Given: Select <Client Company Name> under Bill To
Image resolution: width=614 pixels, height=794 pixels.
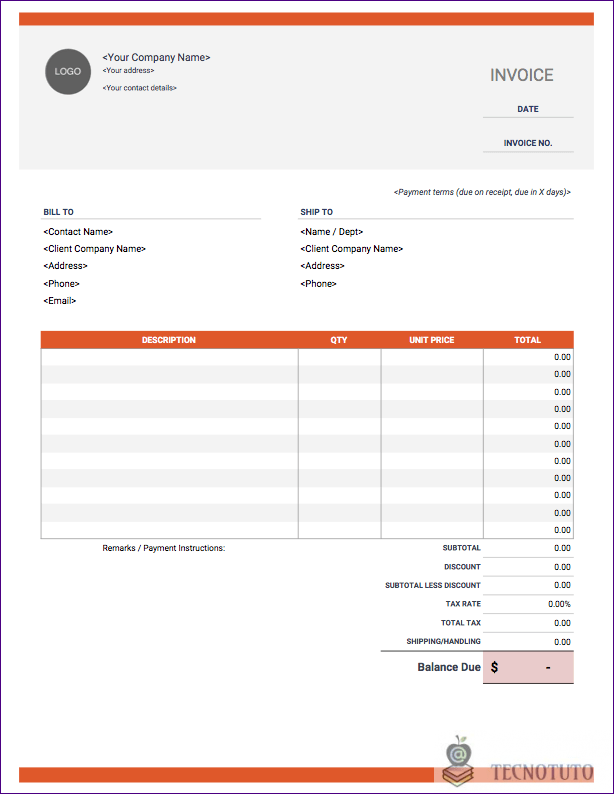Looking at the screenshot, I should 94,249.
